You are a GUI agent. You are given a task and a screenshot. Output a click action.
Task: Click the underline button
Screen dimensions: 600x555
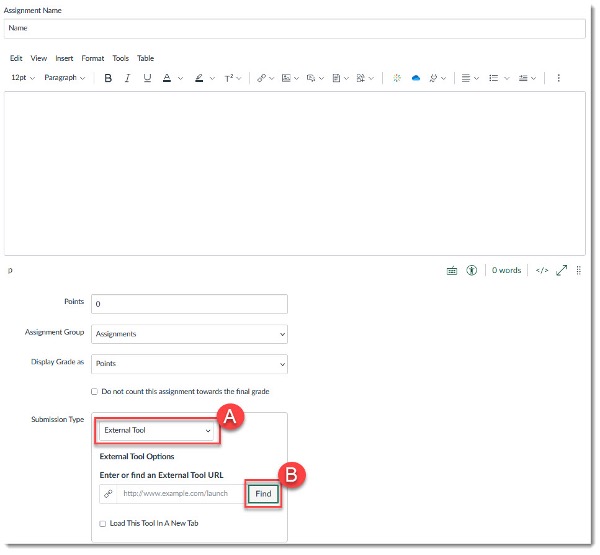[146, 78]
